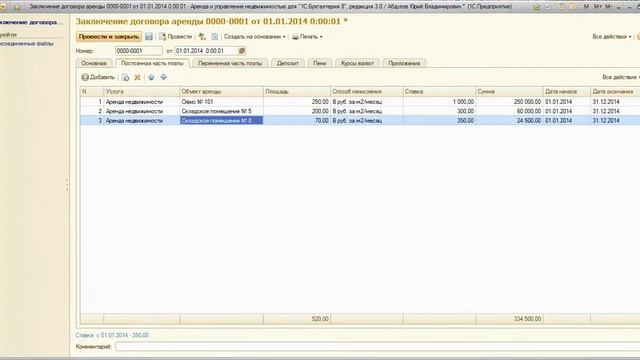
Task: Open the Переменная часть платы tab
Action: click(x=230, y=63)
